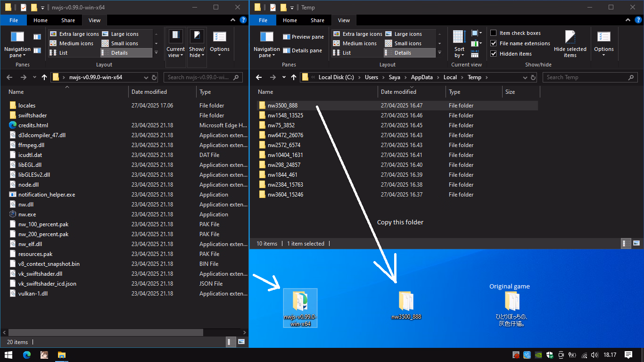The height and width of the screenshot is (362, 644).
Task: Click the Search nwjs-v0.99.0-win field
Action: click(203, 77)
